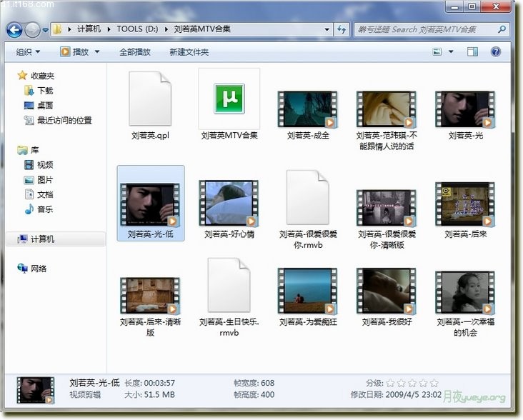The width and height of the screenshot is (523, 420).
Task: Expand the arrow after TOOLS (D:) in breadcrumb
Action: tap(166, 29)
